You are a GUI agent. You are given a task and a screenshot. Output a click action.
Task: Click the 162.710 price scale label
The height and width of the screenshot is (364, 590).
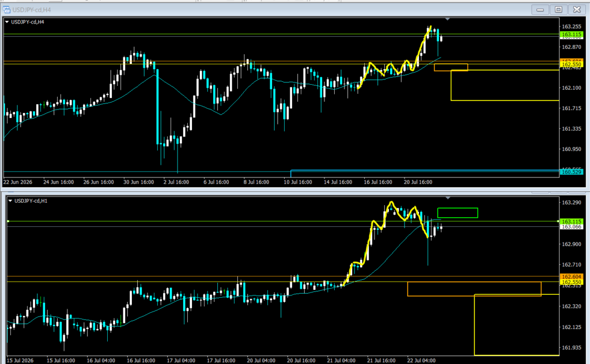tap(571, 265)
